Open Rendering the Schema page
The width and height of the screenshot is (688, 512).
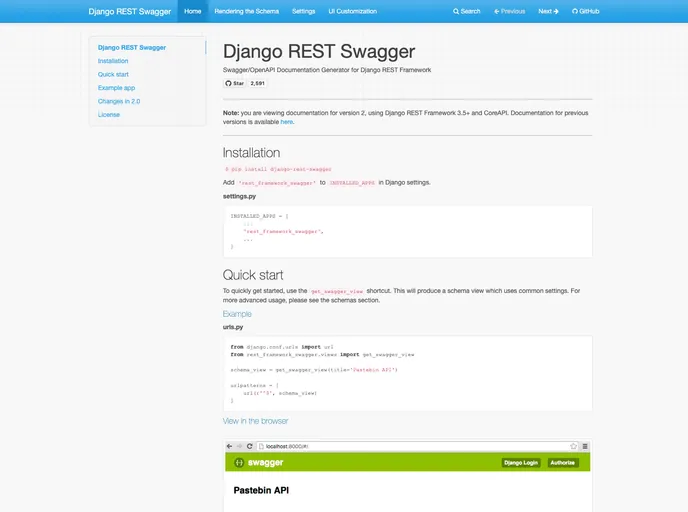click(247, 11)
